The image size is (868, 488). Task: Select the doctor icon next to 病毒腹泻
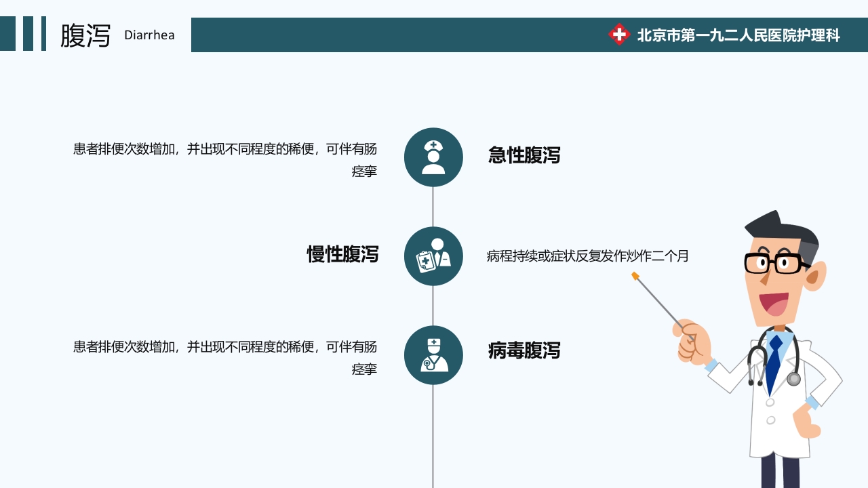pyautogui.click(x=433, y=354)
